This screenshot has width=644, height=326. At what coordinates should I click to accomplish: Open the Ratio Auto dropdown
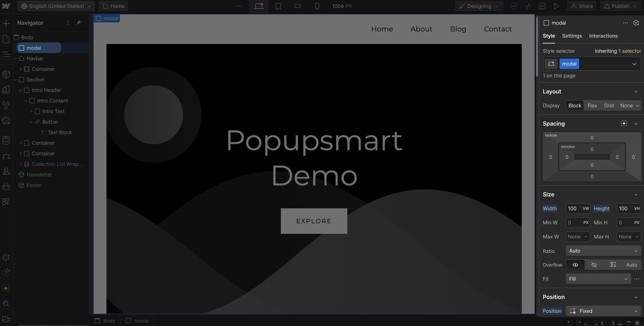pos(603,251)
